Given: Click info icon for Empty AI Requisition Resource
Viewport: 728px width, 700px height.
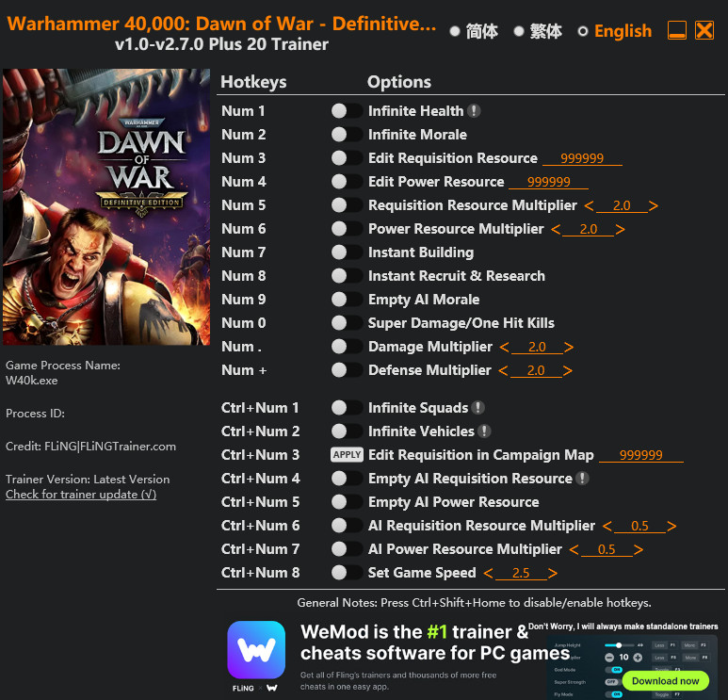Looking at the screenshot, I should click(582, 479).
